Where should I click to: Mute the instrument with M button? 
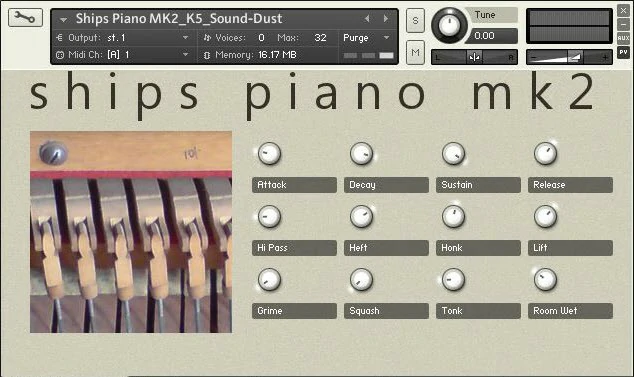point(415,52)
